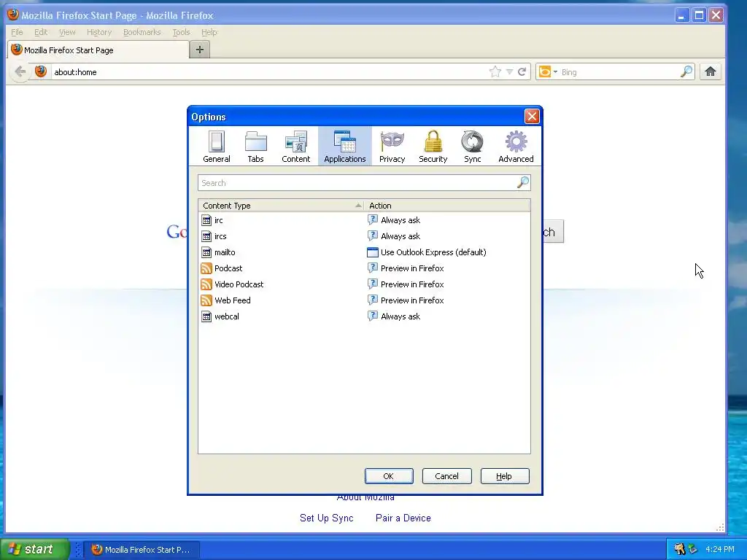Change Web Feed action setting
This screenshot has width=747, height=560.
pyautogui.click(x=447, y=300)
